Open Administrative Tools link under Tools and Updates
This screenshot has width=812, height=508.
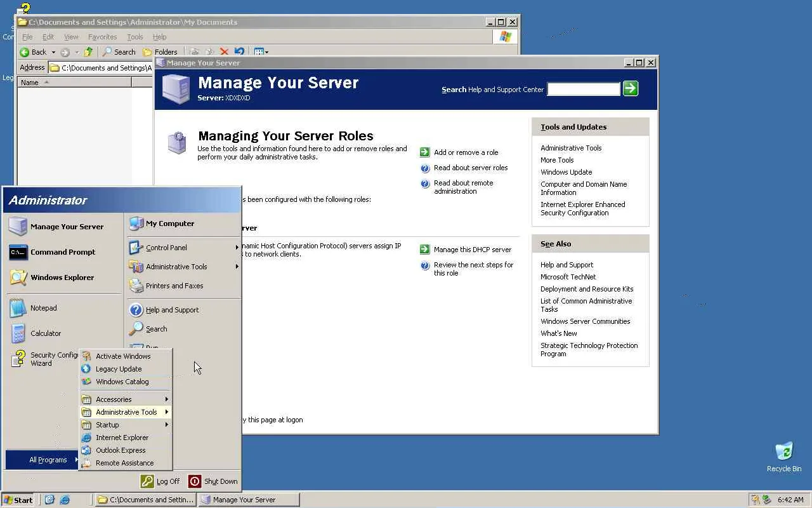[571, 148]
